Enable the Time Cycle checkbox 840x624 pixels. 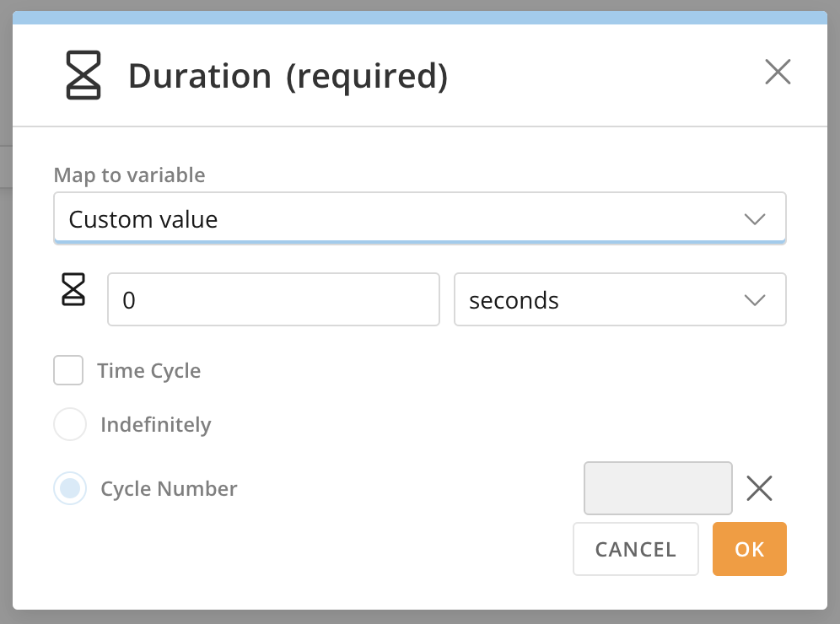[x=68, y=370]
